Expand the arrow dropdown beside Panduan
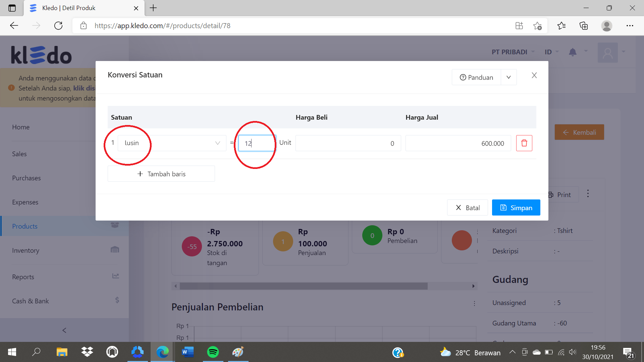The width and height of the screenshot is (644, 362). pyautogui.click(x=508, y=77)
